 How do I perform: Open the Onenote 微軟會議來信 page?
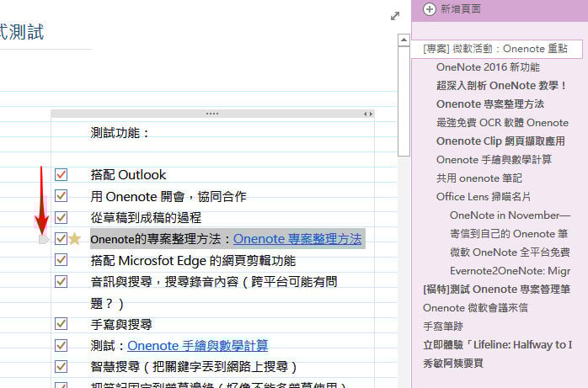point(475,308)
